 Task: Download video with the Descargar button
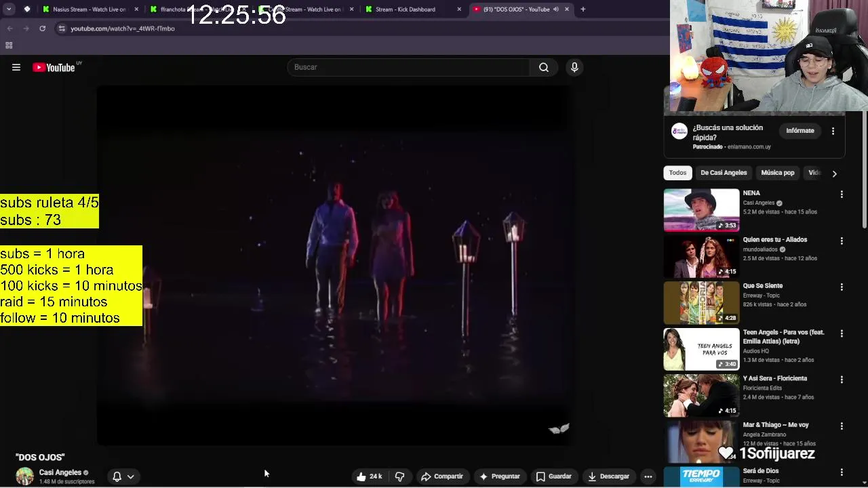pos(609,476)
